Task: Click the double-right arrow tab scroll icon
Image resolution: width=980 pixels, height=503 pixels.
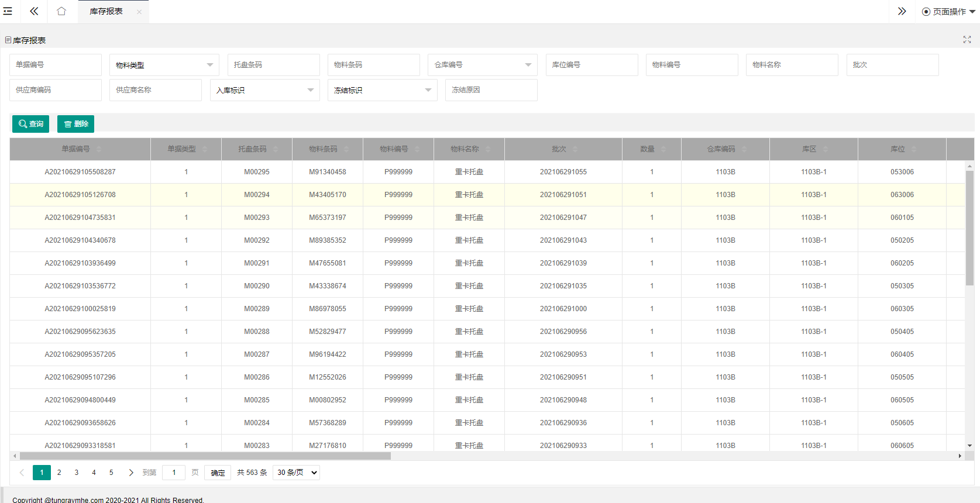Action: pos(902,11)
